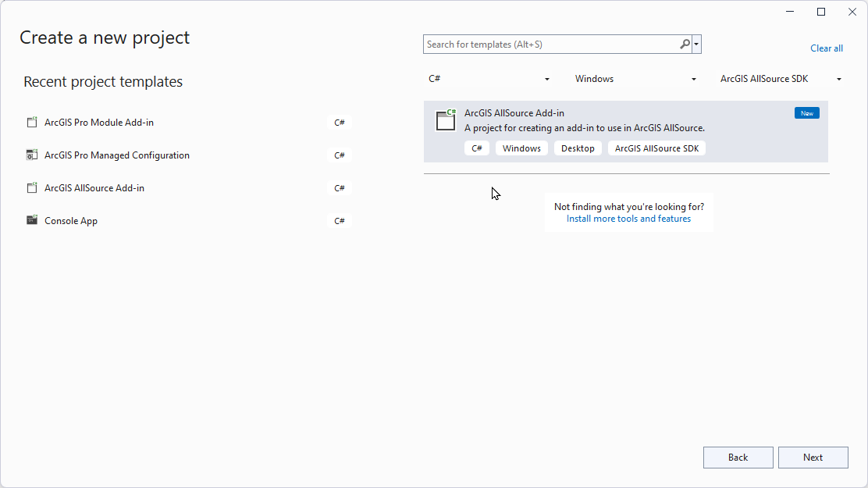Click the C# label beside ArcGIS Pro Module Add-in
The height and width of the screenshot is (488, 868).
pyautogui.click(x=339, y=122)
